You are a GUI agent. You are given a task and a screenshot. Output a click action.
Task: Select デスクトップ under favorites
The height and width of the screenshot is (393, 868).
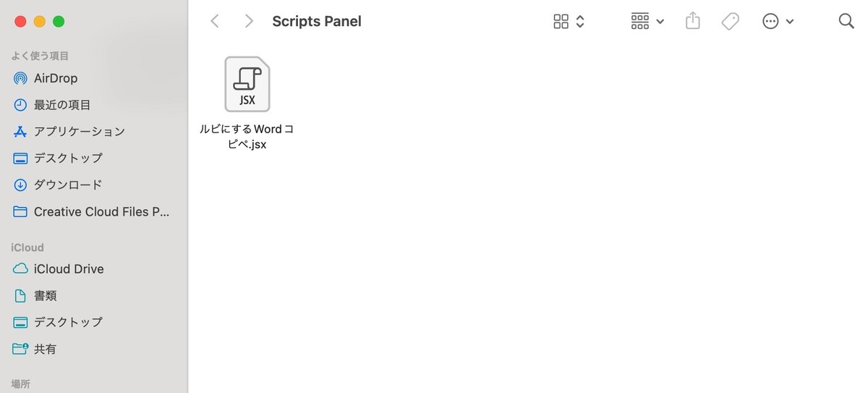pos(68,158)
